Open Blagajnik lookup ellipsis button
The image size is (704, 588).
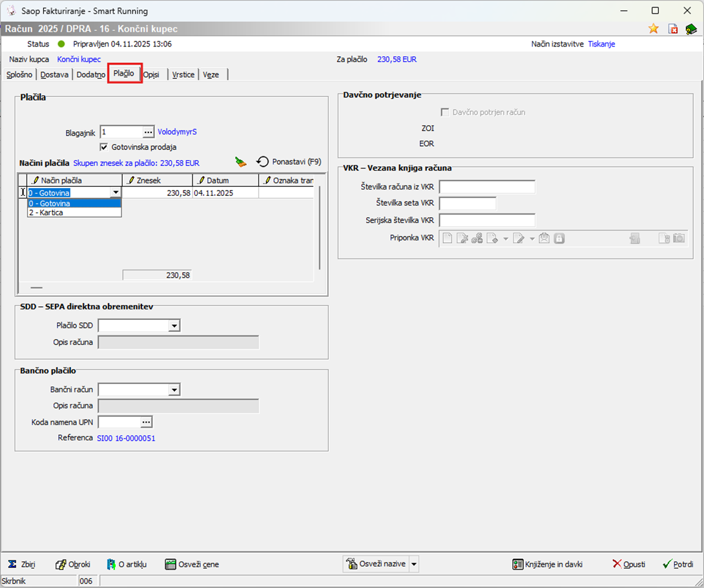[x=149, y=132]
